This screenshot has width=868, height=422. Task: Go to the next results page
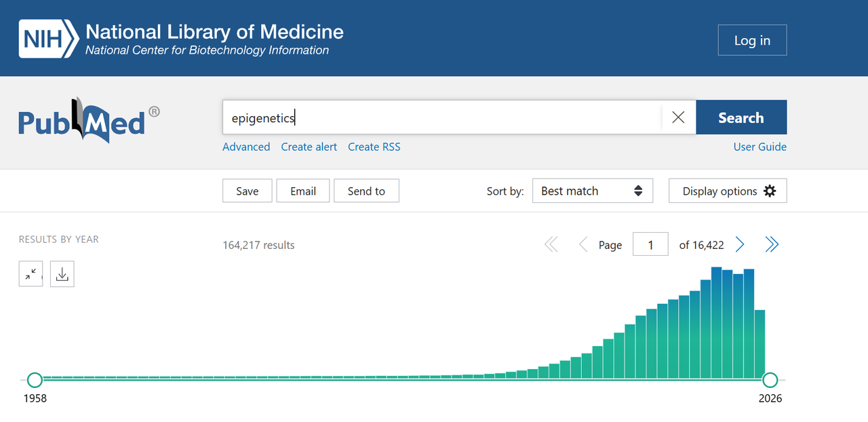741,245
